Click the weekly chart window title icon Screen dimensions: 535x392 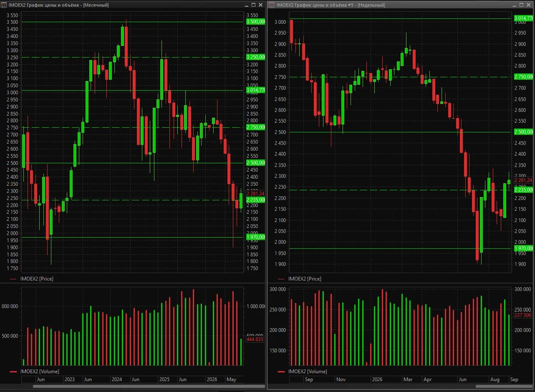point(272,5)
